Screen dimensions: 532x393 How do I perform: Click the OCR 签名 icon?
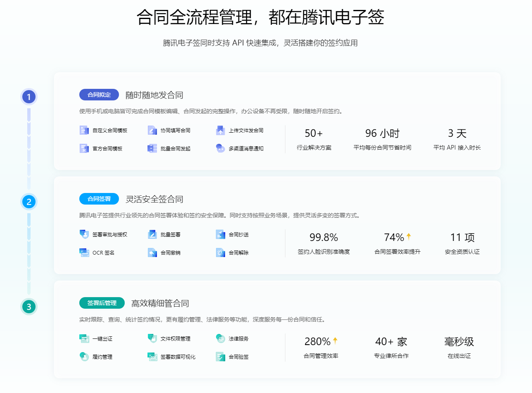pyautogui.click(x=84, y=252)
